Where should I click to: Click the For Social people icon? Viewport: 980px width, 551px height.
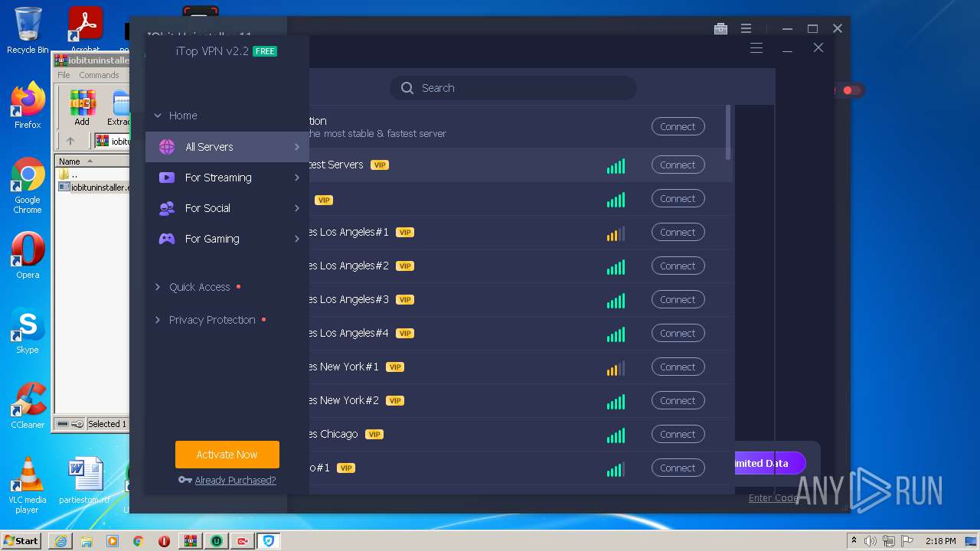166,208
